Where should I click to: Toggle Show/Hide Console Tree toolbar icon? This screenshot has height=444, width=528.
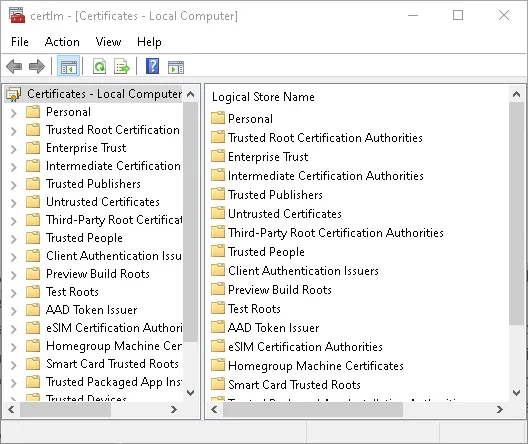pos(69,66)
